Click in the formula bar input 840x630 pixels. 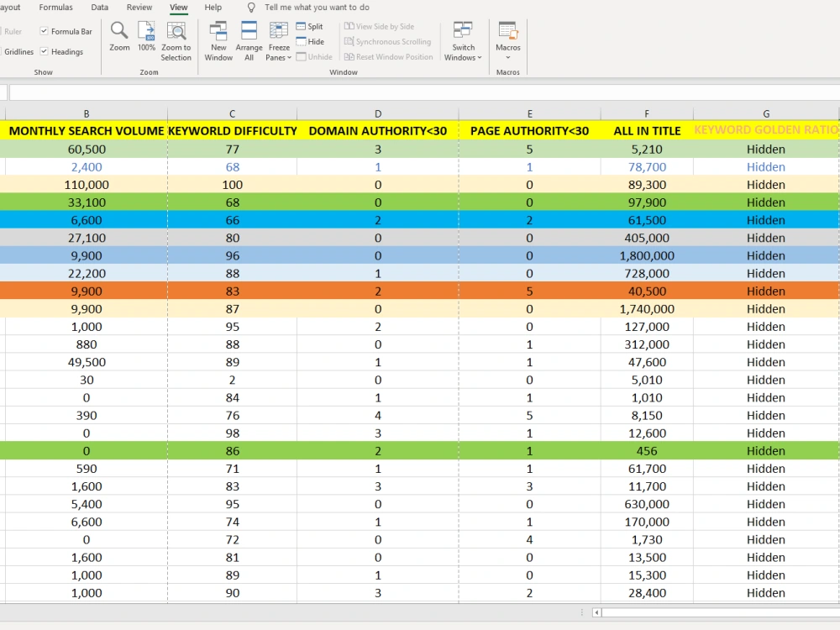[x=423, y=92]
